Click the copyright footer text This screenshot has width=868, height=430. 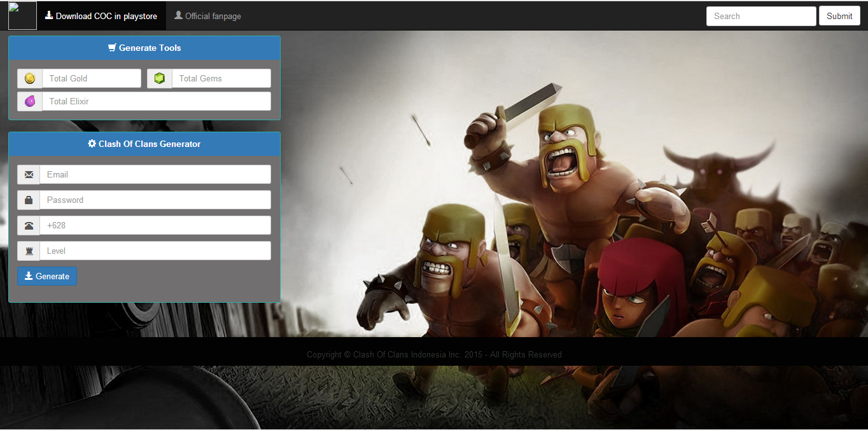(434, 354)
